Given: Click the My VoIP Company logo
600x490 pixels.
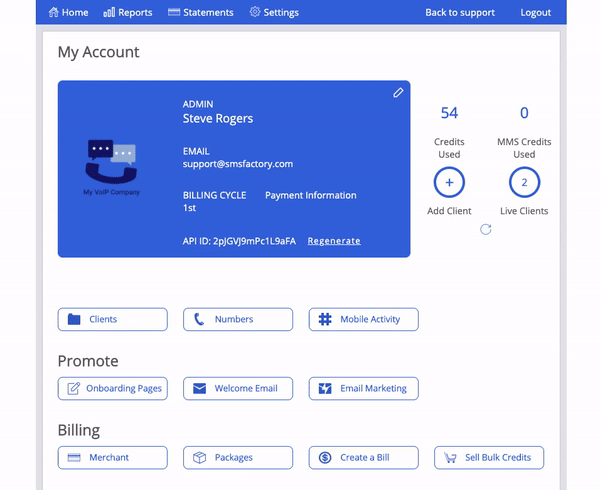Looking at the screenshot, I should coord(111,167).
